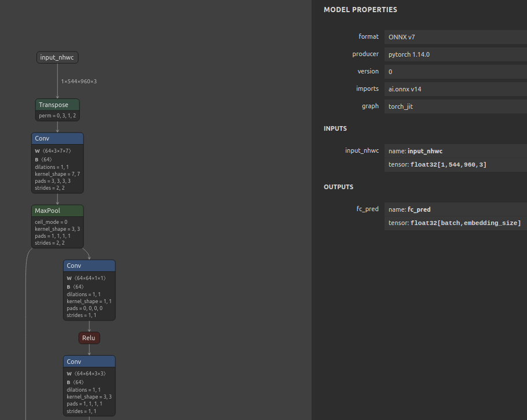
Task: Click the Relu node
Action: tap(89, 338)
